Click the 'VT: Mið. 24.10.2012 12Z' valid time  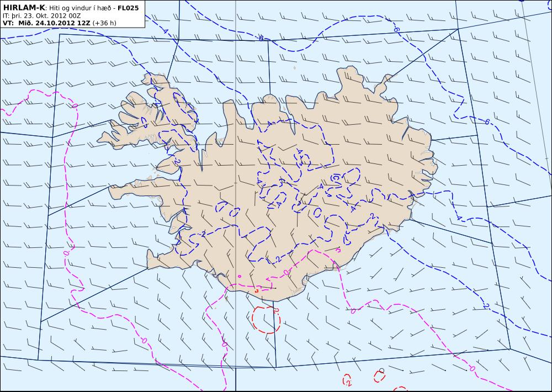pos(46,23)
